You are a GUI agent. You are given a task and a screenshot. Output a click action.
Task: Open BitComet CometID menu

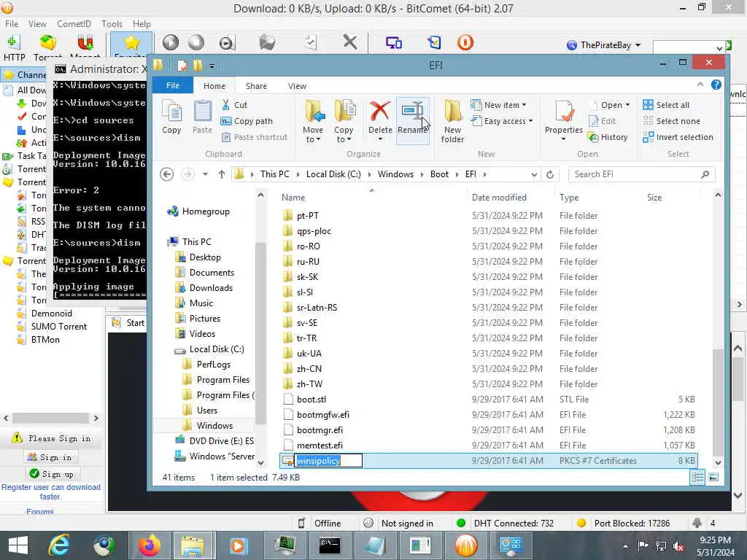[74, 23]
